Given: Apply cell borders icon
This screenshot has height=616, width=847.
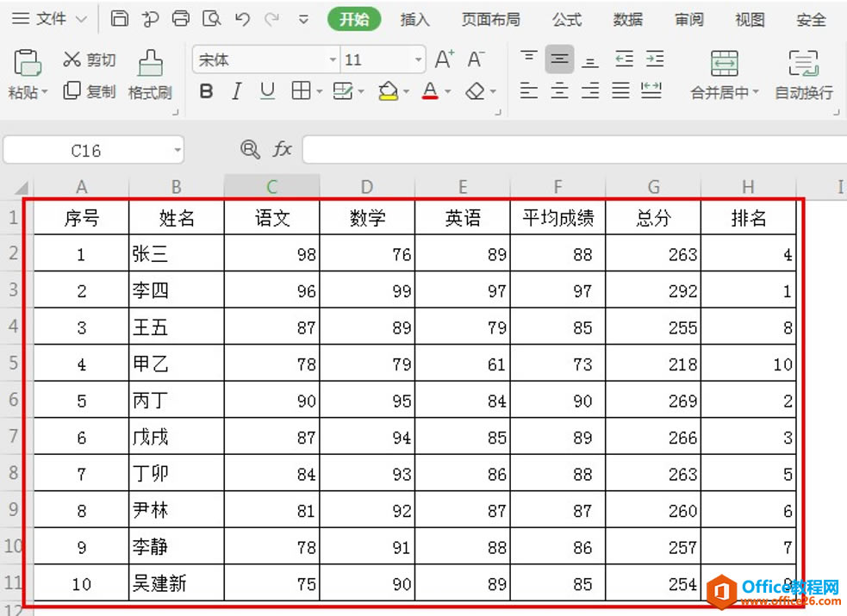Looking at the screenshot, I should click(x=301, y=90).
